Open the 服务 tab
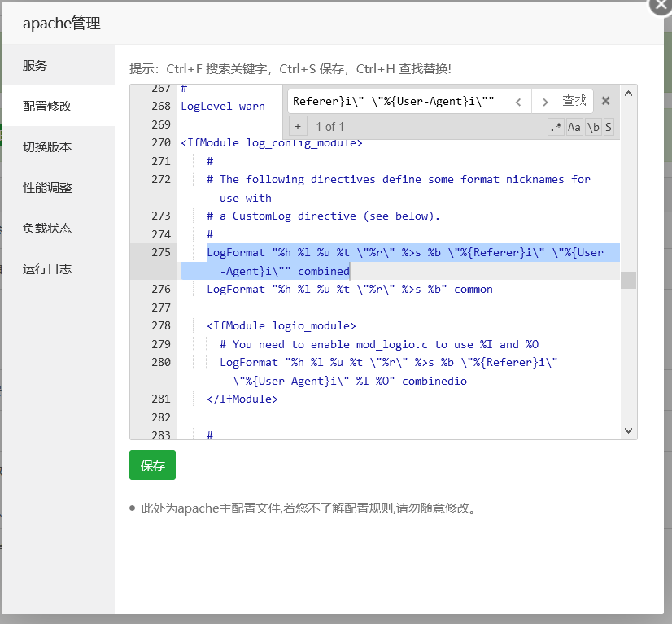The image size is (672, 624). pyautogui.click(x=35, y=65)
